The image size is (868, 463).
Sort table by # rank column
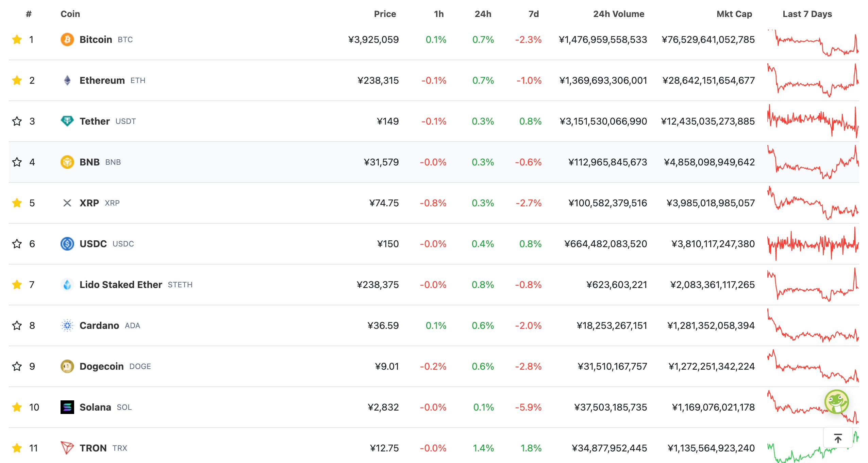[29, 14]
